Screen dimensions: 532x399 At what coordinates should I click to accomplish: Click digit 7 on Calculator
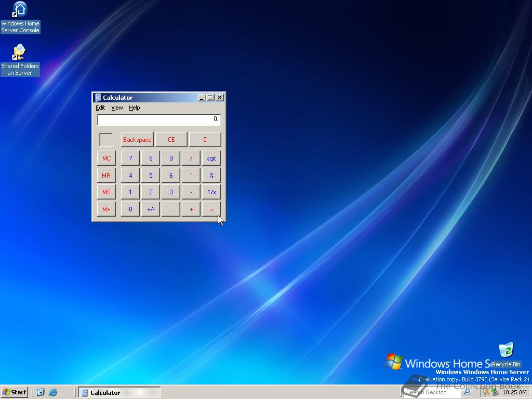click(130, 158)
